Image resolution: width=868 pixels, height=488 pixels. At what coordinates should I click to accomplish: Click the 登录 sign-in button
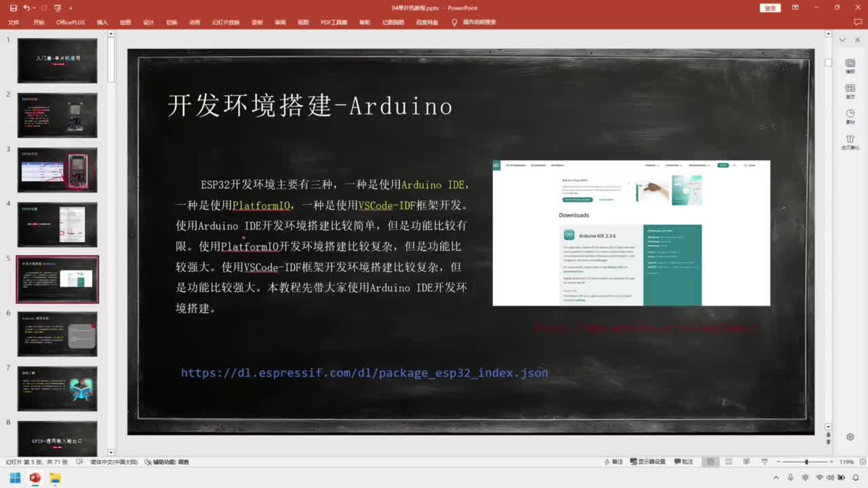pyautogui.click(x=770, y=8)
